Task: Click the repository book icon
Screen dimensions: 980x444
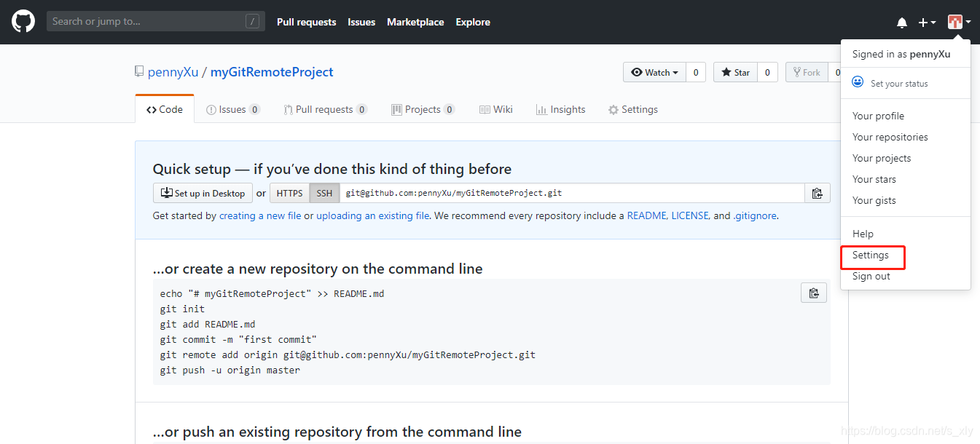Action: 139,71
